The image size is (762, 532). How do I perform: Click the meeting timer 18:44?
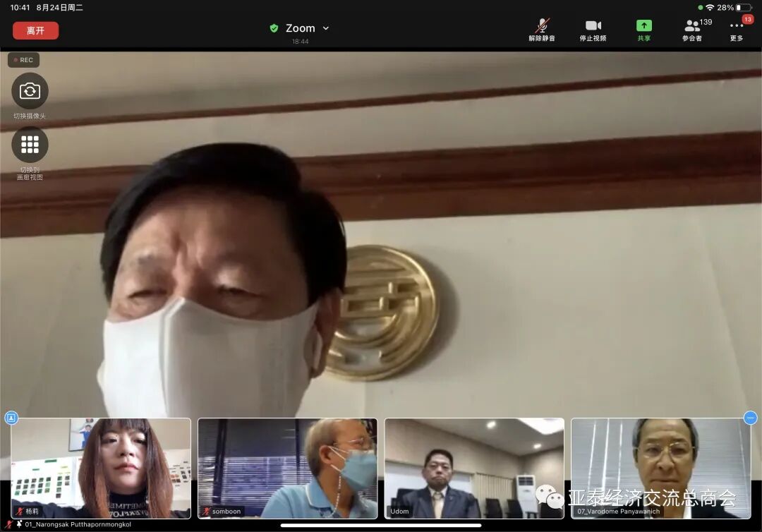pos(301,42)
